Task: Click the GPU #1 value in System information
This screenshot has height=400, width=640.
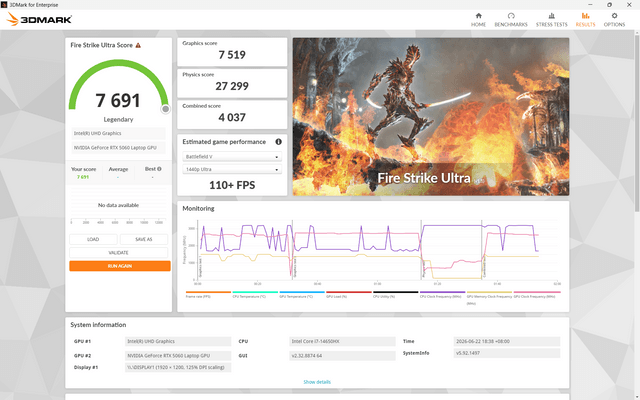Action: coord(178,341)
